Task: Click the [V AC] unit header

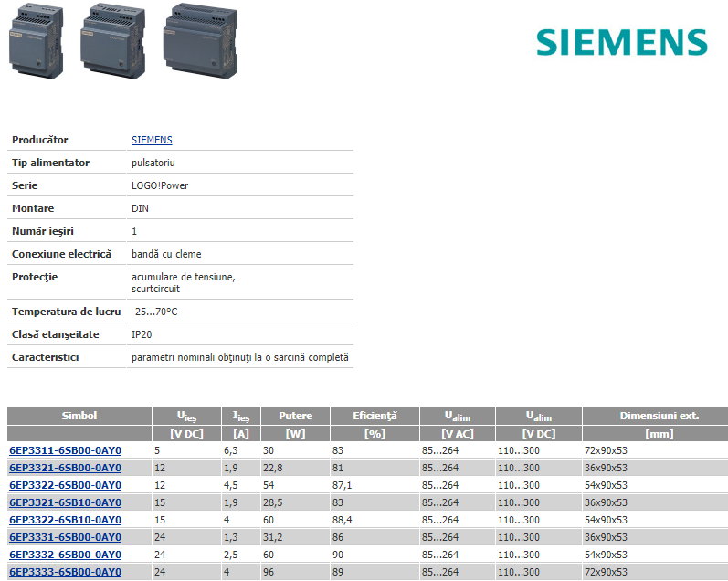Action: pyautogui.click(x=458, y=434)
